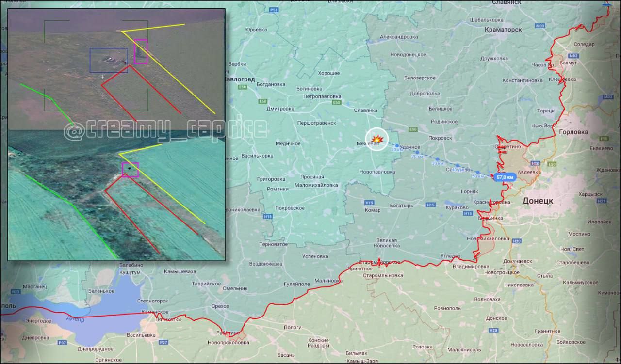
Task: Click the magenta box in lower satellite image
Action: (130, 170)
